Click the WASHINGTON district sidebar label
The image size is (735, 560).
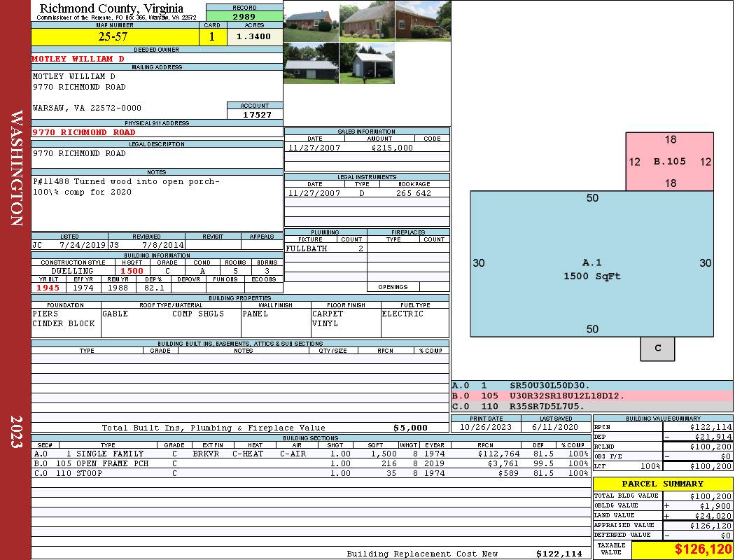tap(16, 168)
